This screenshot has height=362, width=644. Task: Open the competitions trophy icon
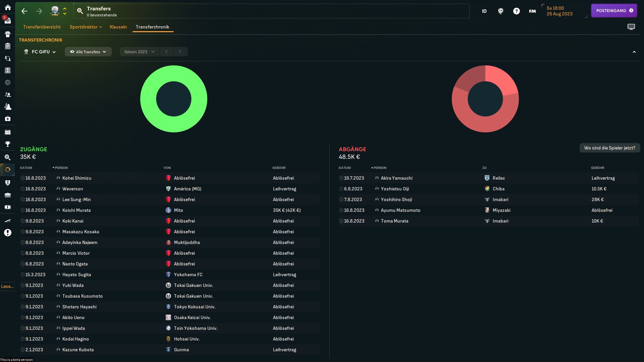pos(7,144)
